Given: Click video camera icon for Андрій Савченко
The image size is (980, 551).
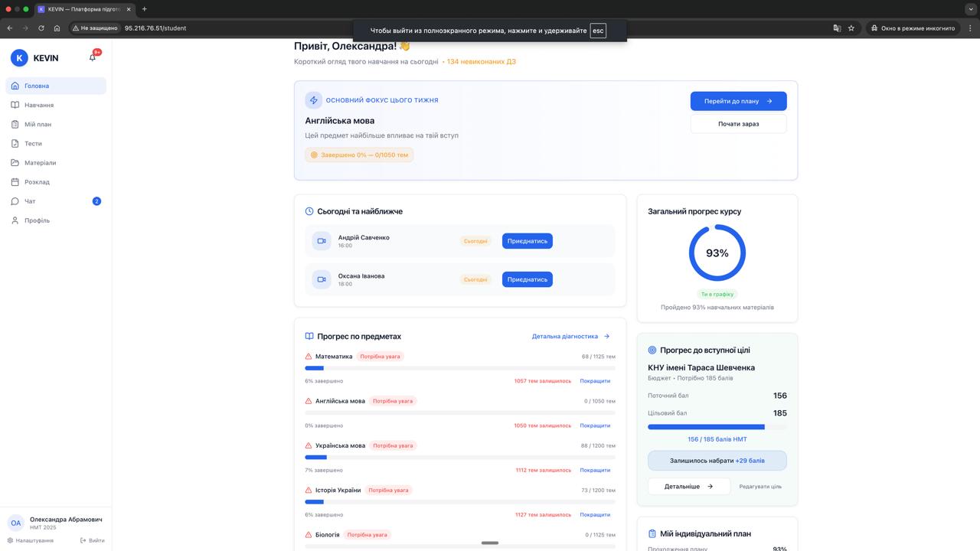Looking at the screenshot, I should click(322, 241).
